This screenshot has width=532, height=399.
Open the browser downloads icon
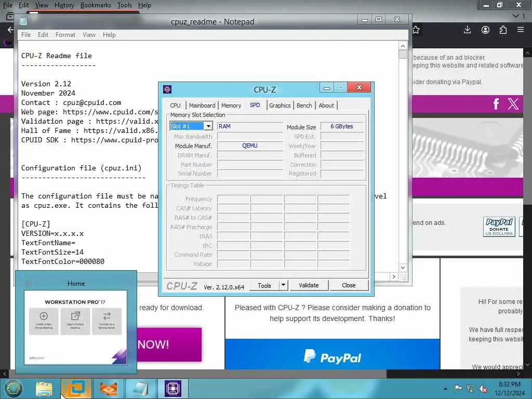[x=467, y=30]
